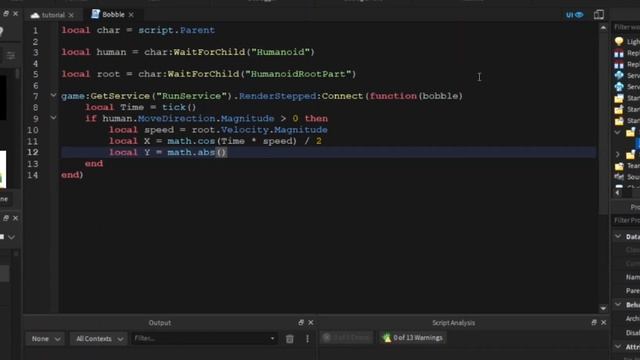Click the list icon in left panel
This screenshot has width=640, height=360.
pos(11,56)
